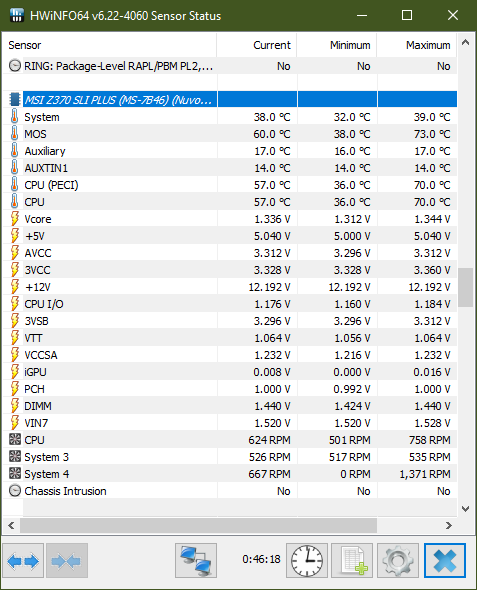The height and width of the screenshot is (590, 477).
Task: Click thermometer icon next to CPU (PECI)
Action: pyautogui.click(x=14, y=185)
